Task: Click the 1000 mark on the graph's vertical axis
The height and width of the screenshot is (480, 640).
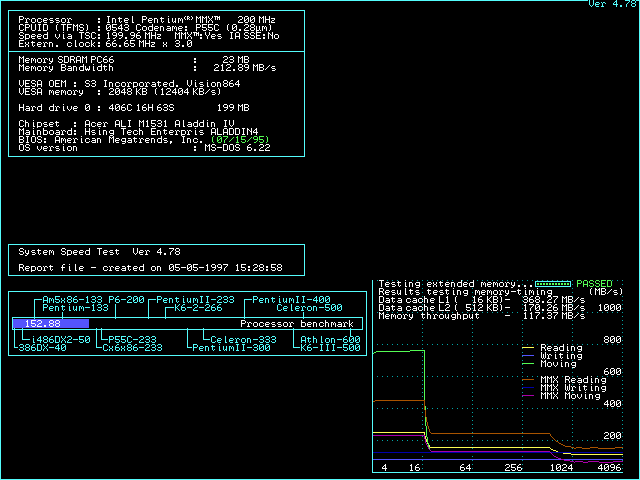Action: [609, 308]
